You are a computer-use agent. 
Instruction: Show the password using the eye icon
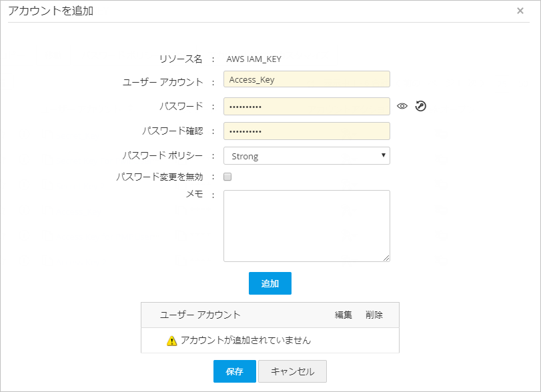pyautogui.click(x=402, y=106)
